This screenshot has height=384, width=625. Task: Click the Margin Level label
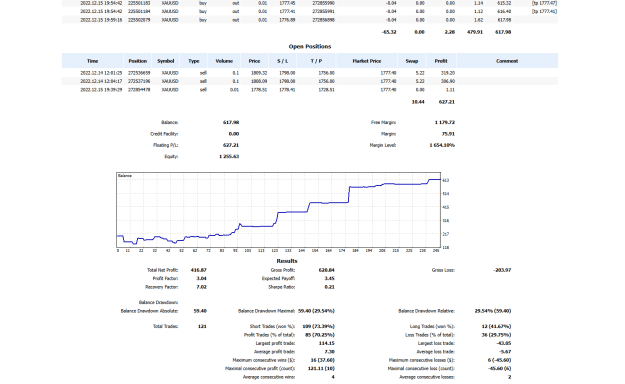[383, 145]
